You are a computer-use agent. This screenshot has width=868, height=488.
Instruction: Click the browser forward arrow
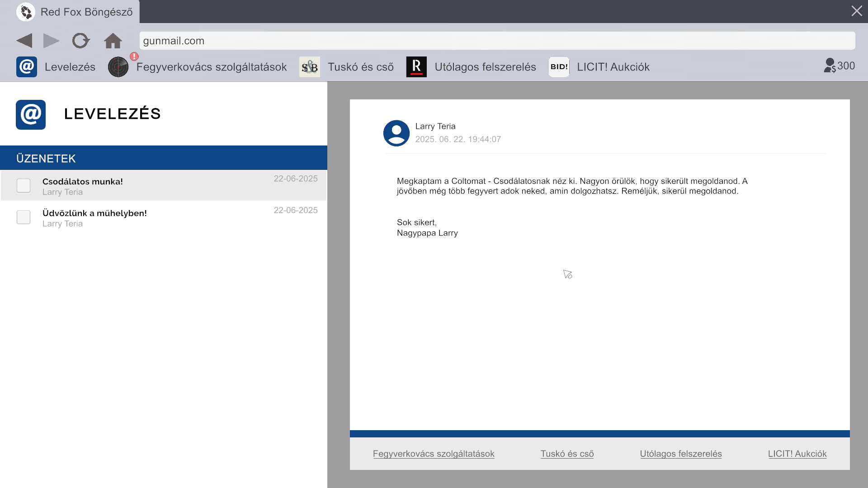point(51,41)
